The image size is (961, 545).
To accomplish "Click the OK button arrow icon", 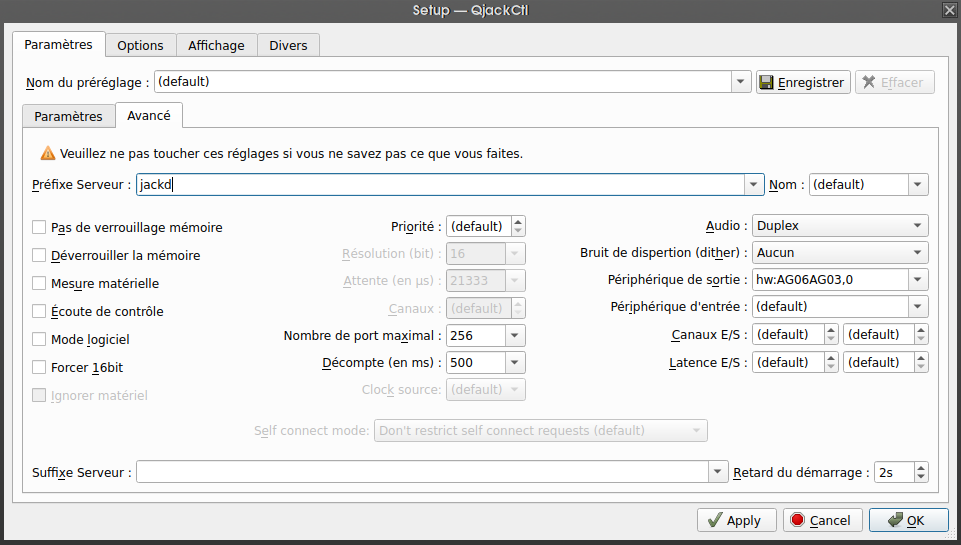I will click(894, 520).
